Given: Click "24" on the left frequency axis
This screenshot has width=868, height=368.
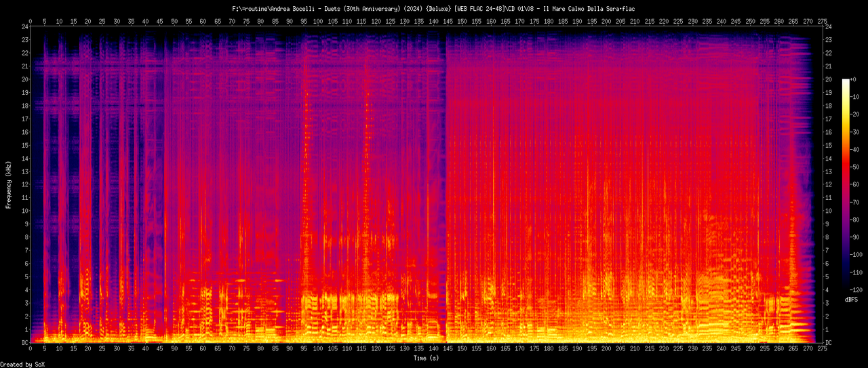Looking at the screenshot, I should click(25, 26).
